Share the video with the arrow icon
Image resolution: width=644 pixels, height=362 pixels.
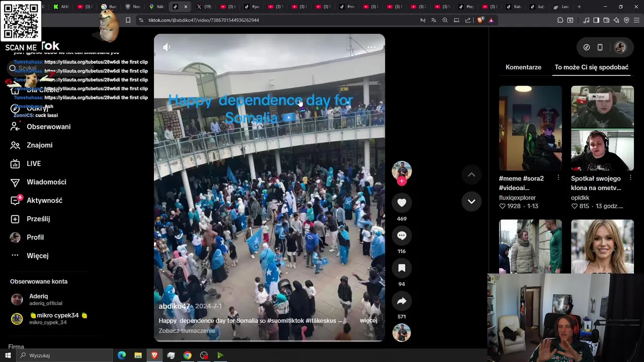[x=401, y=301]
